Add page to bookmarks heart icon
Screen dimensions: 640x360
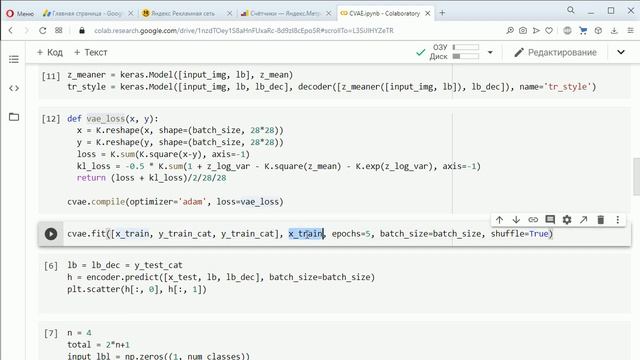pos(549,30)
